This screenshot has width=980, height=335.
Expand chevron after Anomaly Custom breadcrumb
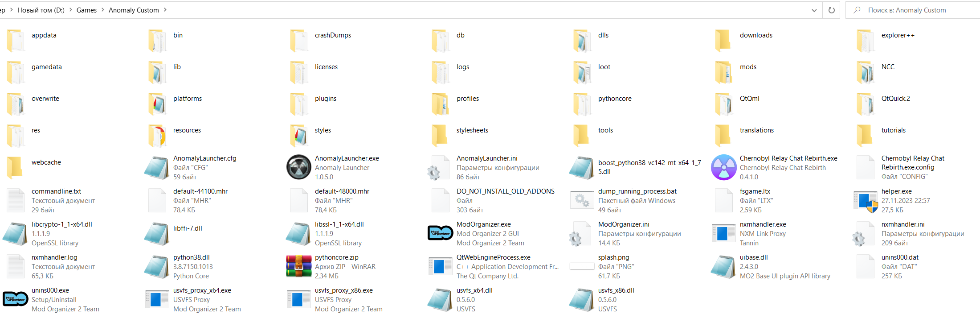click(x=165, y=10)
